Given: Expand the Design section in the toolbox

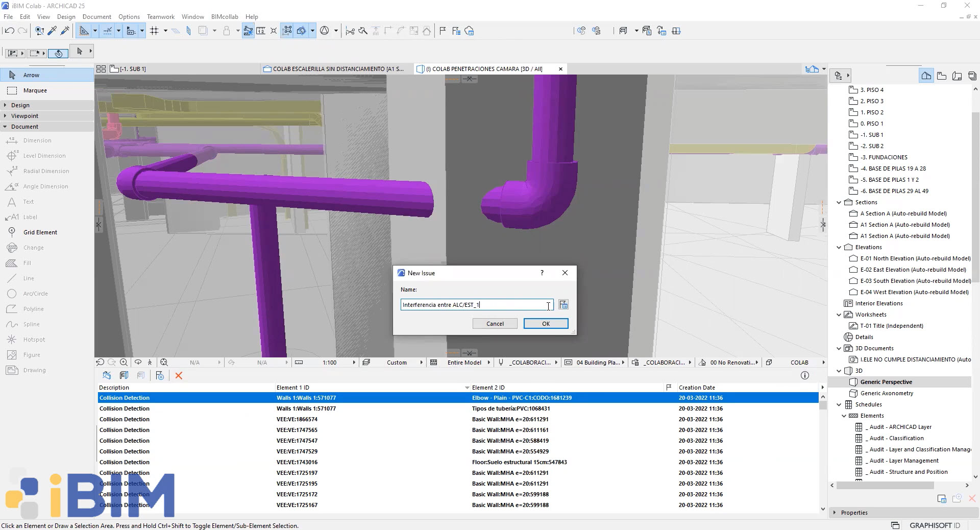Looking at the screenshot, I should [x=20, y=105].
